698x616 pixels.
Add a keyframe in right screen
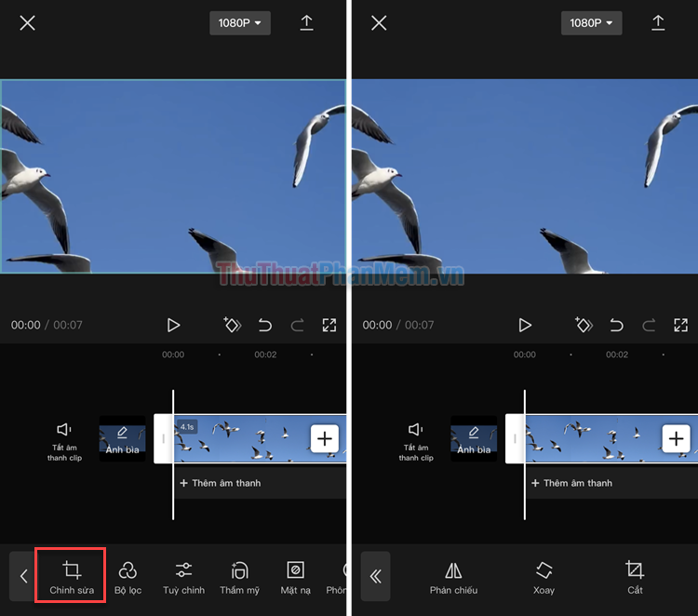tap(584, 325)
